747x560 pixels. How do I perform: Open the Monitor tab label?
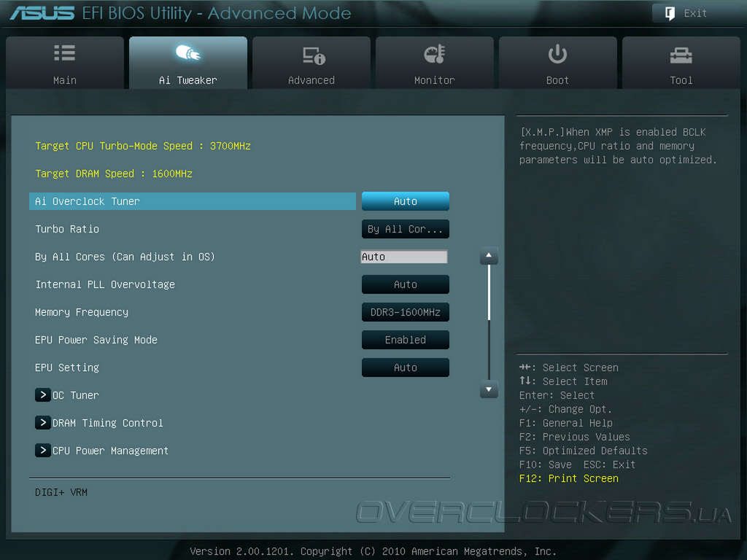(x=435, y=80)
